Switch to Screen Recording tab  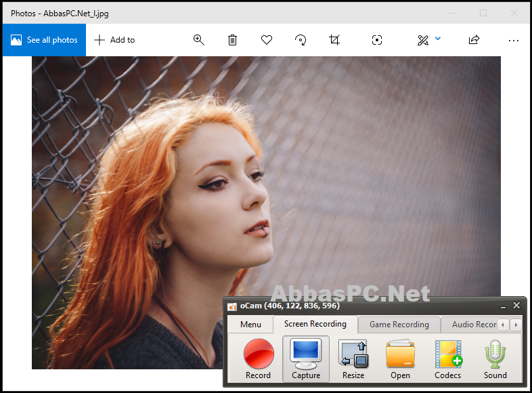pos(315,324)
